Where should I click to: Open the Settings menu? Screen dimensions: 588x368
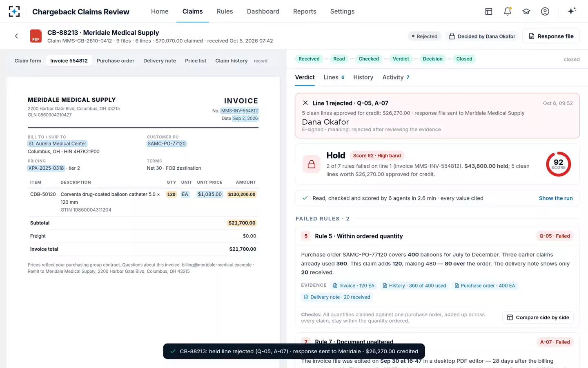coord(342,11)
